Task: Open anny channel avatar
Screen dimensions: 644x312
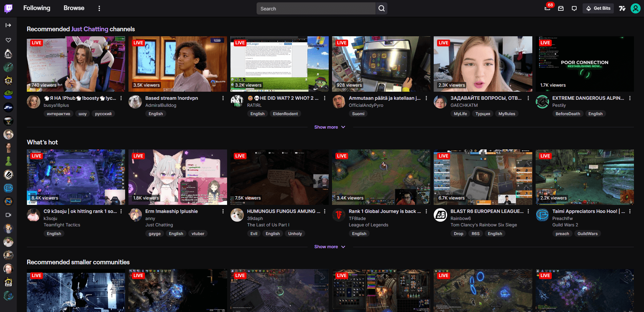Action: [135, 215]
